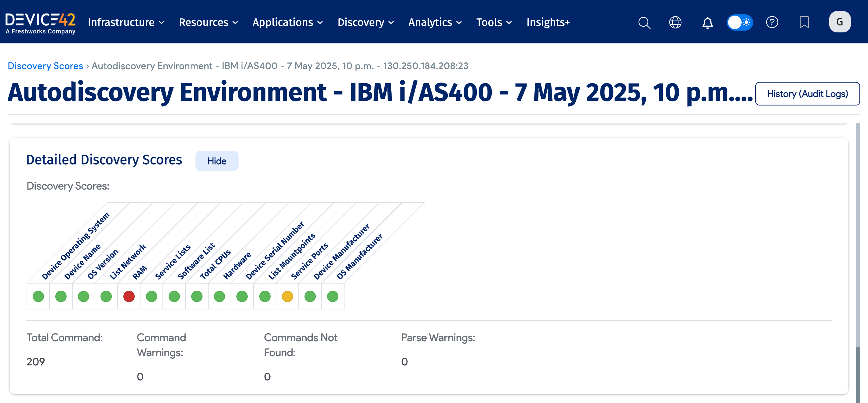Click the red RAM score dot
868x403 pixels.
129,296
